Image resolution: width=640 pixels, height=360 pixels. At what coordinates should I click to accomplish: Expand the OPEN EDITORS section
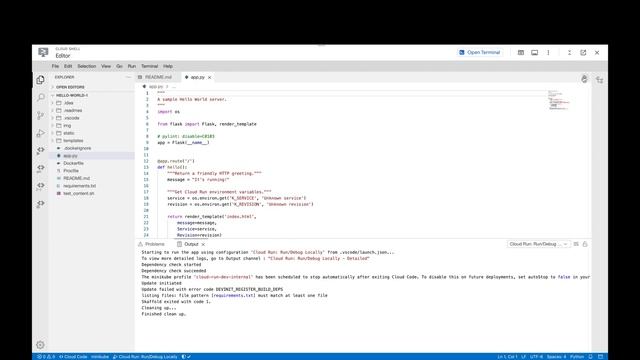(x=70, y=87)
